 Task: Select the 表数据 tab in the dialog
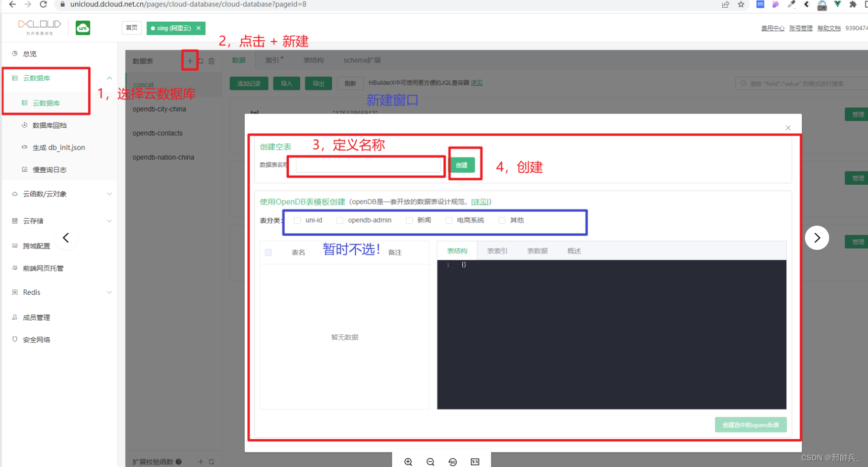(x=537, y=251)
